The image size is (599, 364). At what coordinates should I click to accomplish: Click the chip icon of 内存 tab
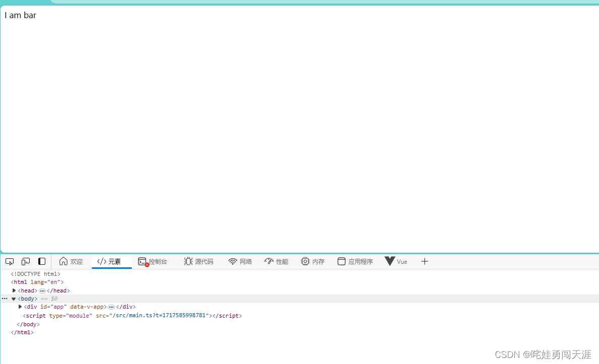click(305, 261)
